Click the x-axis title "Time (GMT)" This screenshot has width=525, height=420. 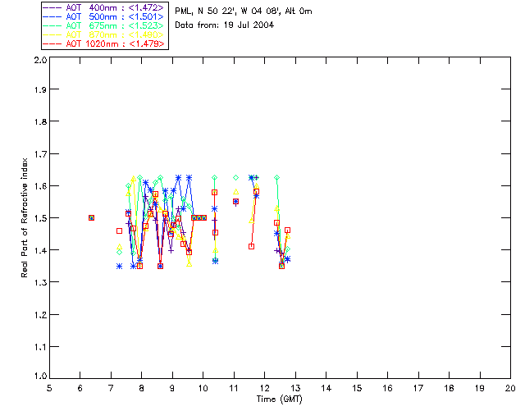[x=280, y=399]
